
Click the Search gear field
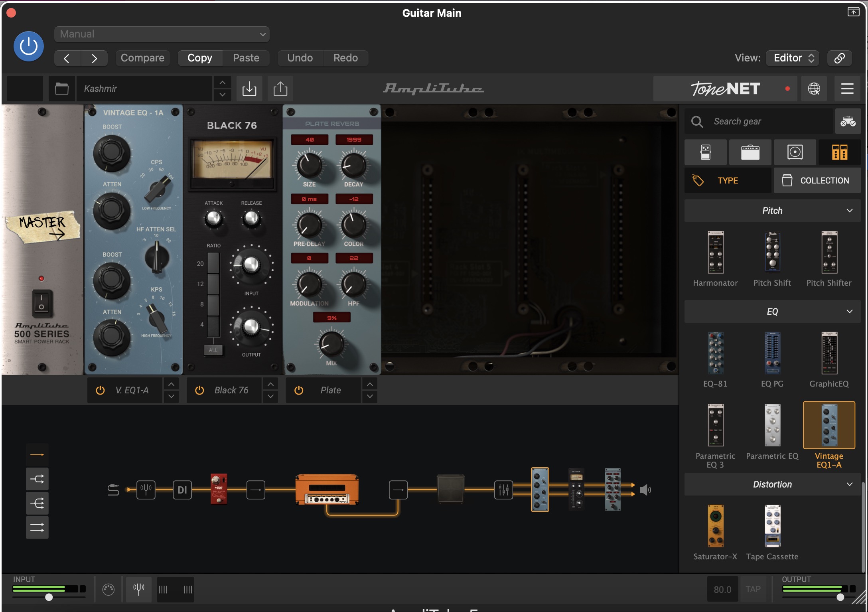coord(759,121)
